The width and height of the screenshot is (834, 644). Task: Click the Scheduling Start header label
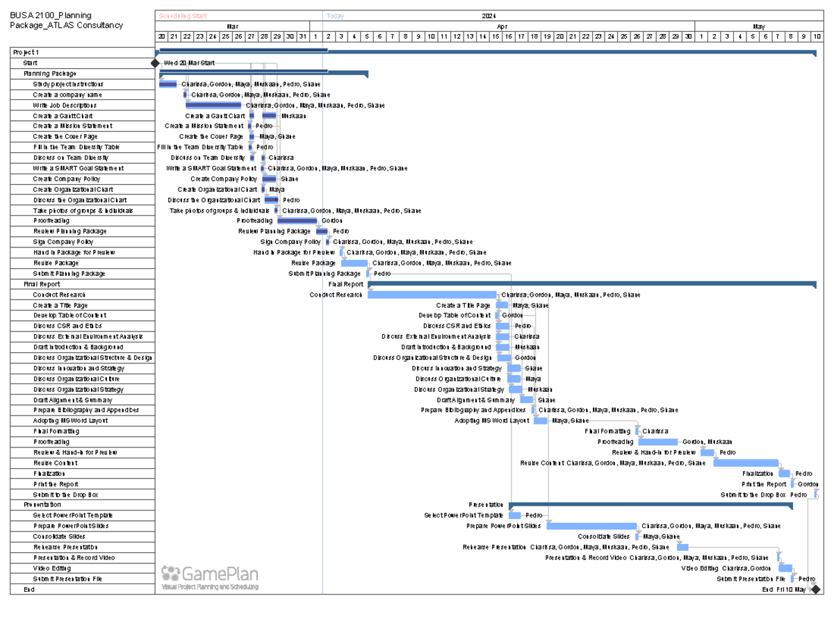click(182, 14)
